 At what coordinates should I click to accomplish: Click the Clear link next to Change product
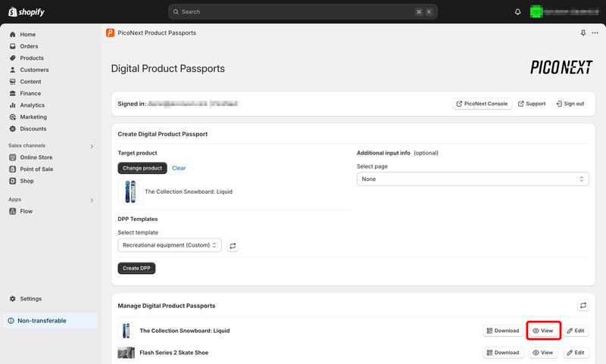tap(179, 168)
